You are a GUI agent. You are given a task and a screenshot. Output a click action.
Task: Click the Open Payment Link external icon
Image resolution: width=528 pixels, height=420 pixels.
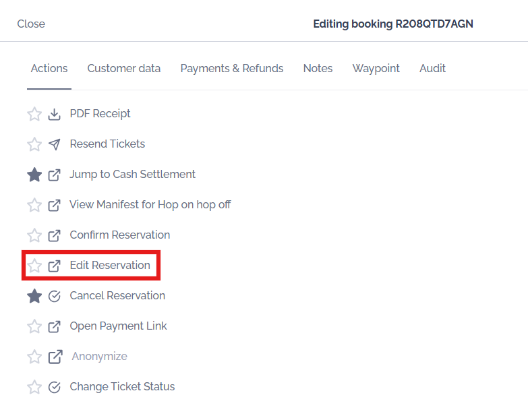pos(54,326)
